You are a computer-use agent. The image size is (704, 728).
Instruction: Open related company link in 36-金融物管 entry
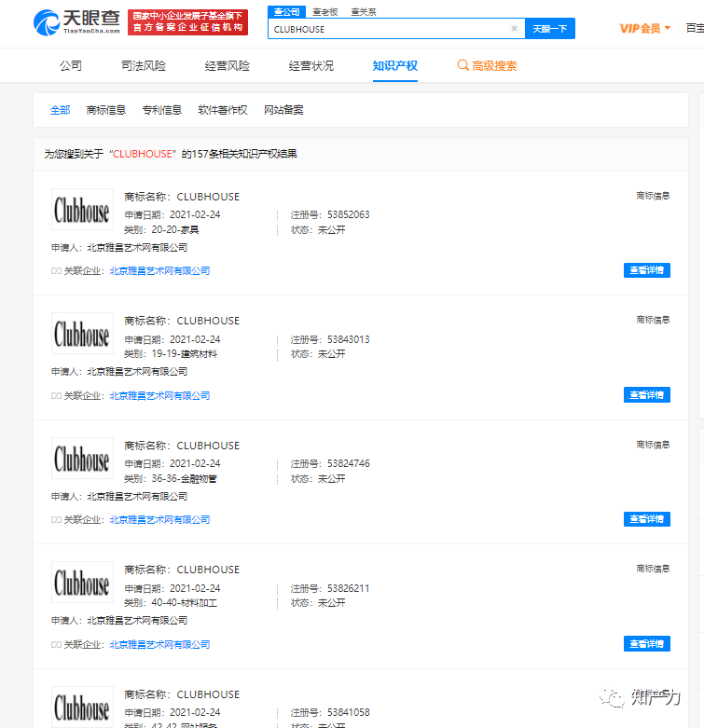[x=159, y=519]
